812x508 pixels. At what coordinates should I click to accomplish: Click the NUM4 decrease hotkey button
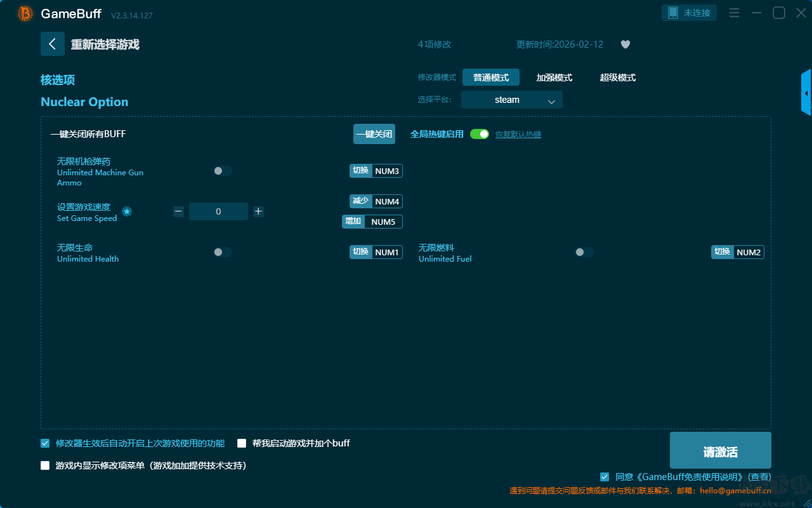(x=387, y=201)
